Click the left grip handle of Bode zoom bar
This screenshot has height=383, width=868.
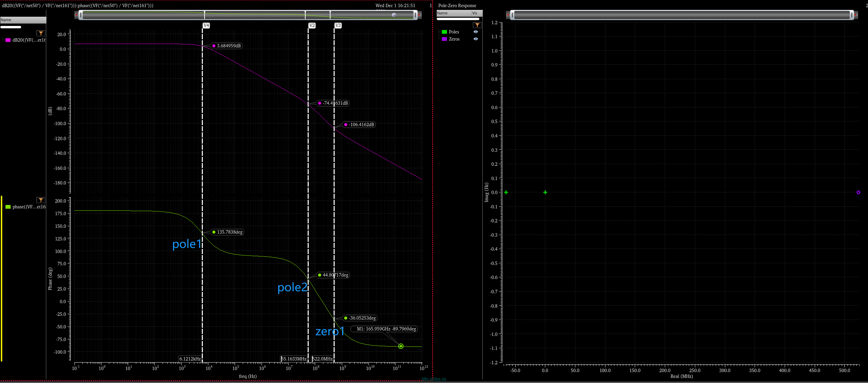pyautogui.click(x=81, y=15)
